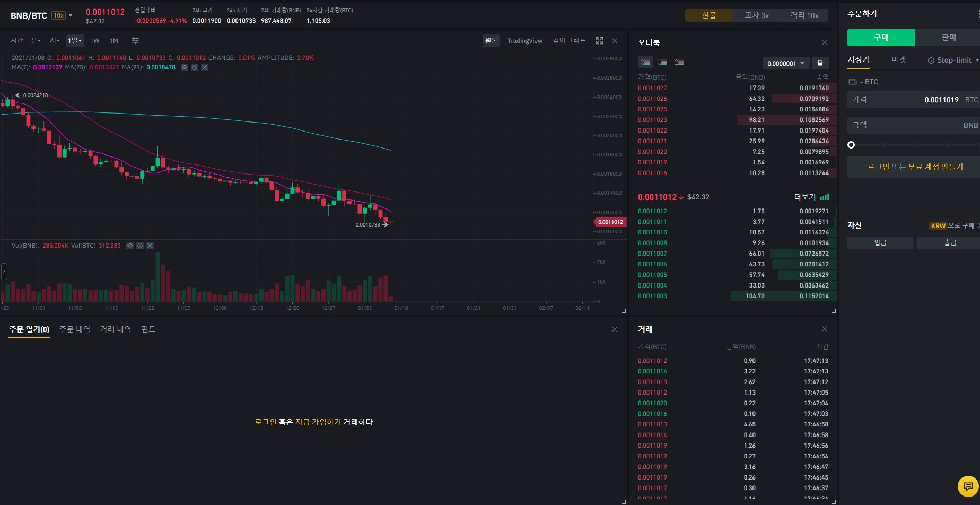Select 격리 10x isolated margin mode
980x505 pixels.
(x=804, y=15)
